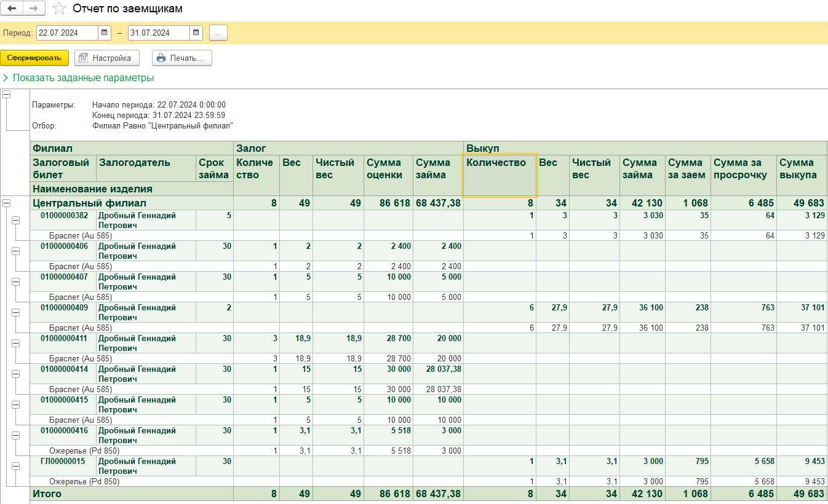Collapse group of ticket 01000000415
828x504 pixels.
[x=16, y=404]
